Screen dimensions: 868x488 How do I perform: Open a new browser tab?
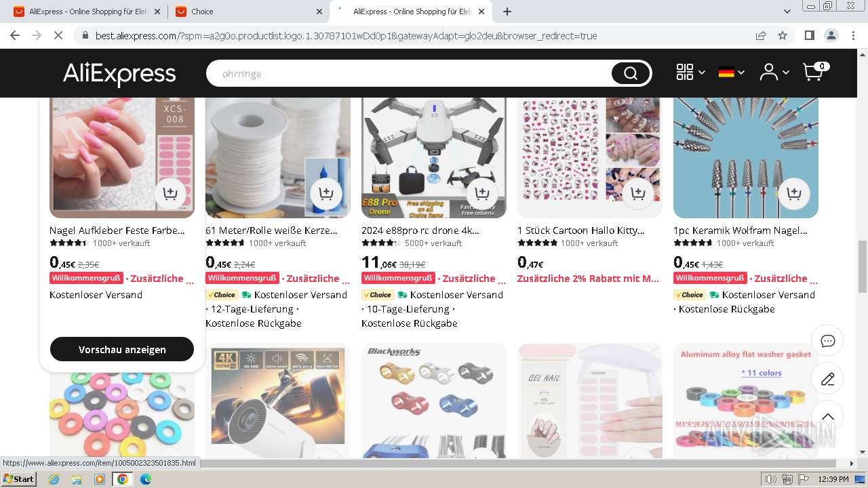click(x=507, y=12)
